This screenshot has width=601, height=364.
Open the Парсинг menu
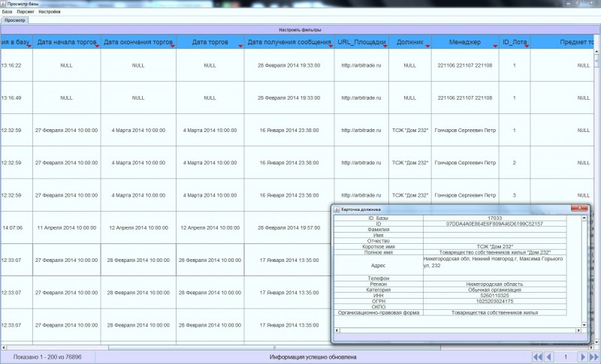pos(26,12)
